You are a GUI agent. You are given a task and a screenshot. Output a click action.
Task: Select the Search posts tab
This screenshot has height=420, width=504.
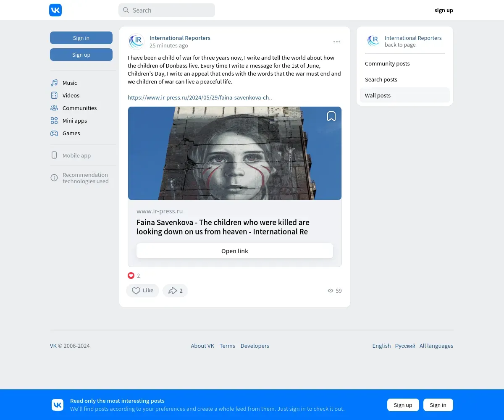pos(405,79)
